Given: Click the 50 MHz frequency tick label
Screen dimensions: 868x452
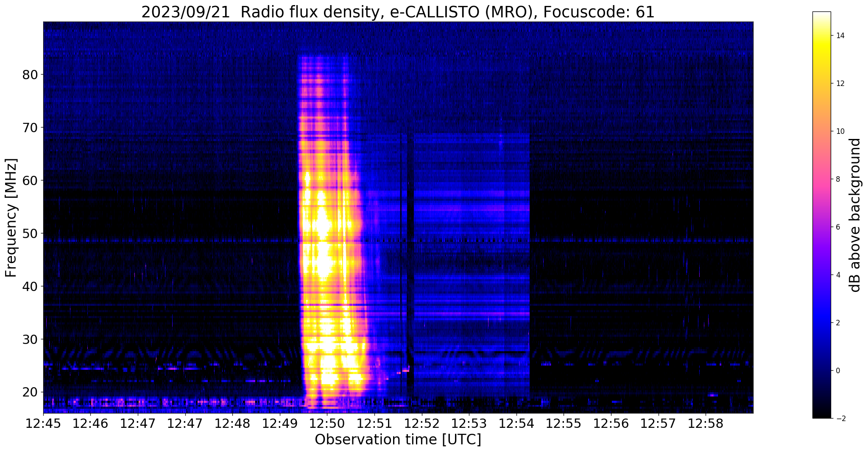Looking at the screenshot, I should pyautogui.click(x=30, y=233).
